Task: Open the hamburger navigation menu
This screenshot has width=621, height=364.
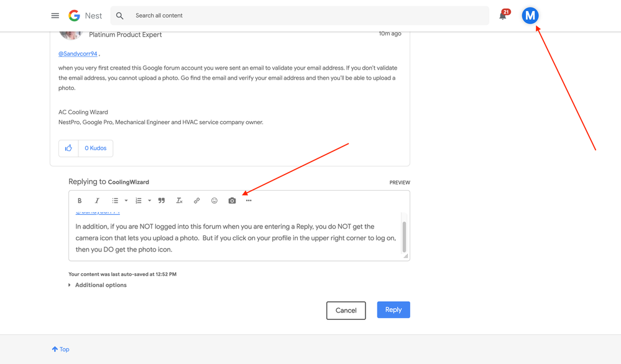Action: pos(55,16)
